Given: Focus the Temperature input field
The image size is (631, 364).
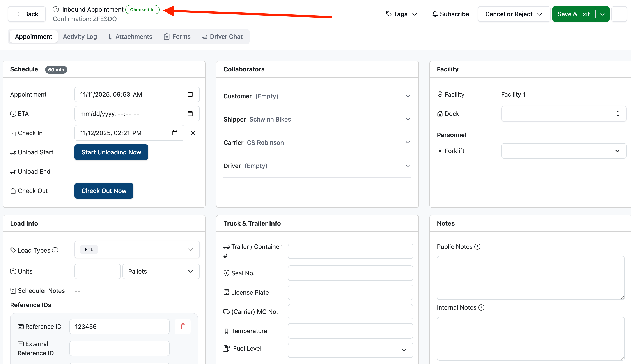Looking at the screenshot, I should pos(350,331).
